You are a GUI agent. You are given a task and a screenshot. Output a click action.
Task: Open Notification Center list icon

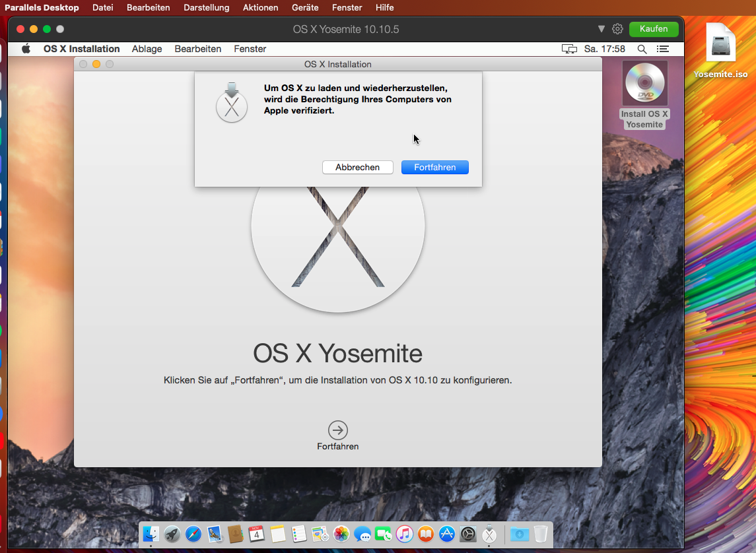(x=663, y=49)
